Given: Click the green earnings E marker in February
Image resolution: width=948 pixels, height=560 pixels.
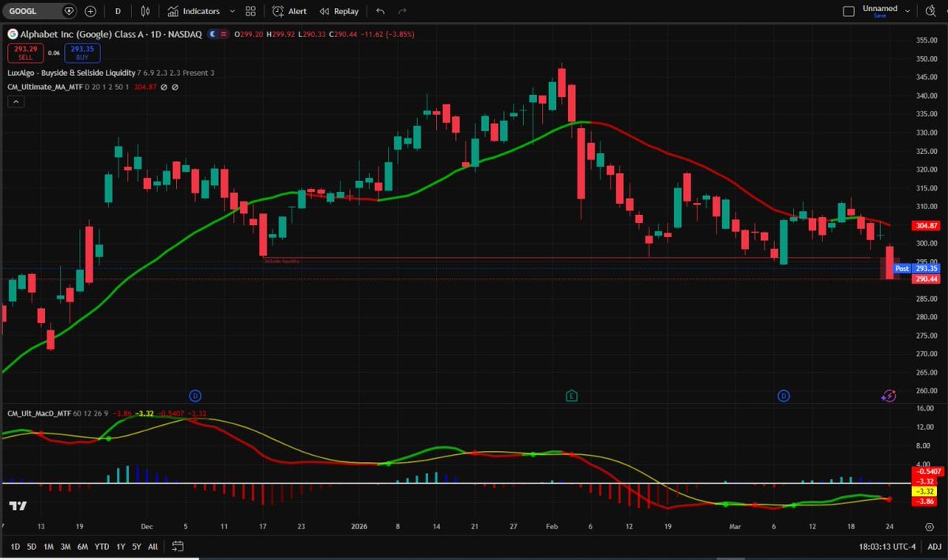Looking at the screenshot, I should [571, 395].
